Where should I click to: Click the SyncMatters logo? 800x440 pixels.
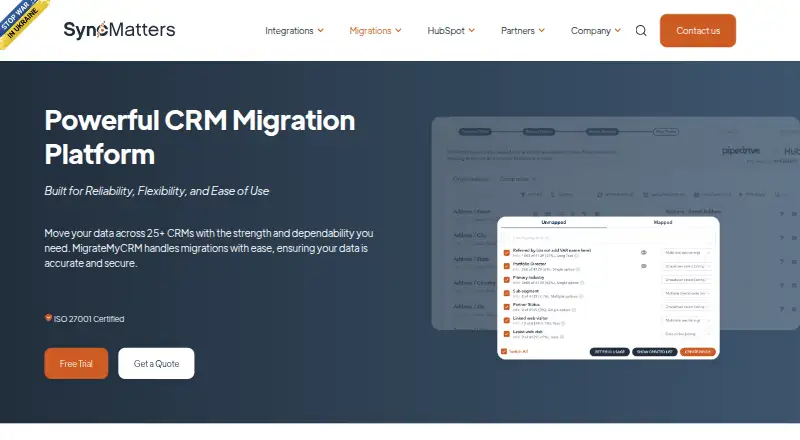pyautogui.click(x=119, y=30)
